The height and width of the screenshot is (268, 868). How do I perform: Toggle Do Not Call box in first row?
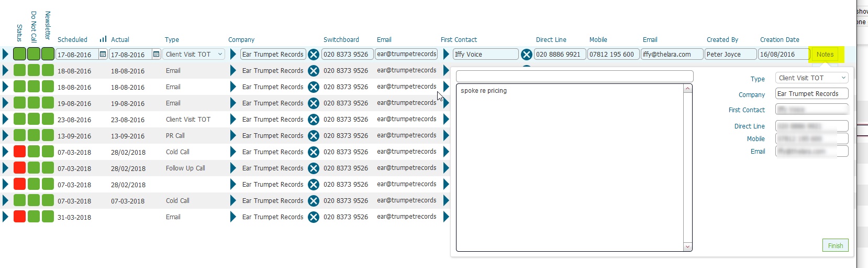(34, 54)
